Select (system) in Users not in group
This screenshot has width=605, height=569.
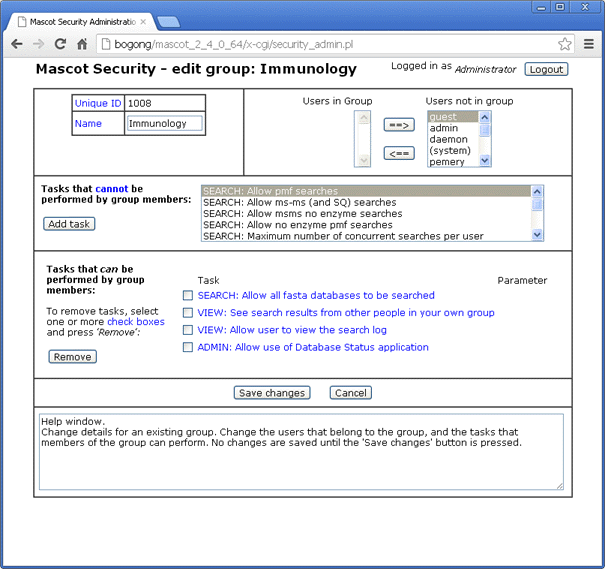[x=453, y=150]
